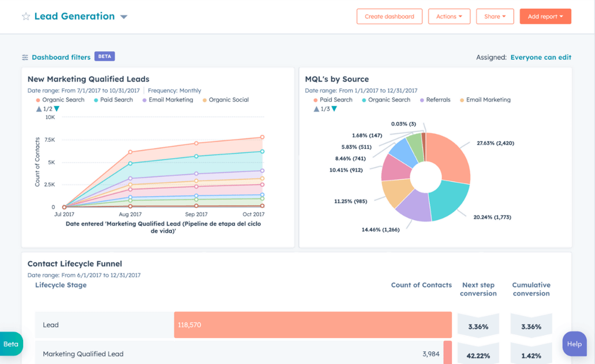Viewport: 595px width, 364px height.
Task: Click the BETA badge next to Dashboard filters
Action: 104,57
